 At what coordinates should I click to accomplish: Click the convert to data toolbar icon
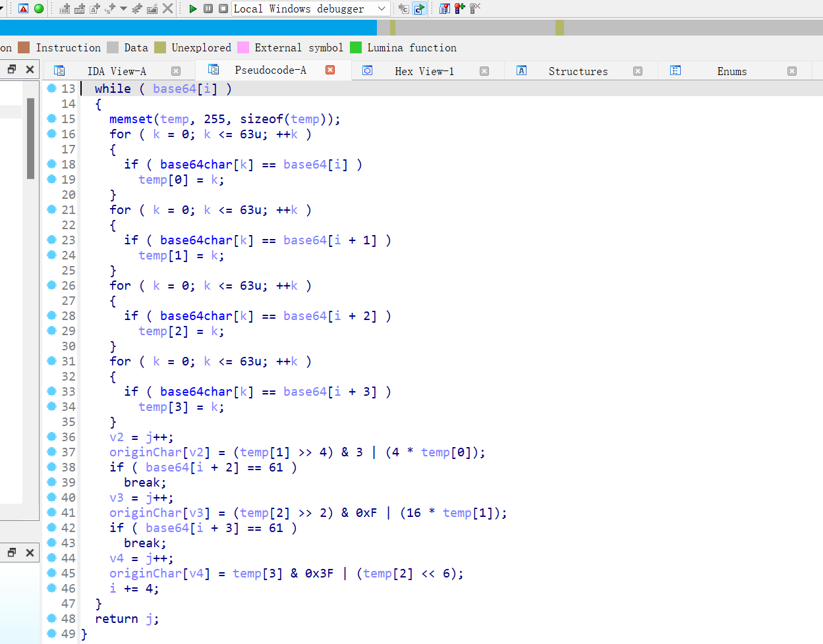tap(80, 9)
